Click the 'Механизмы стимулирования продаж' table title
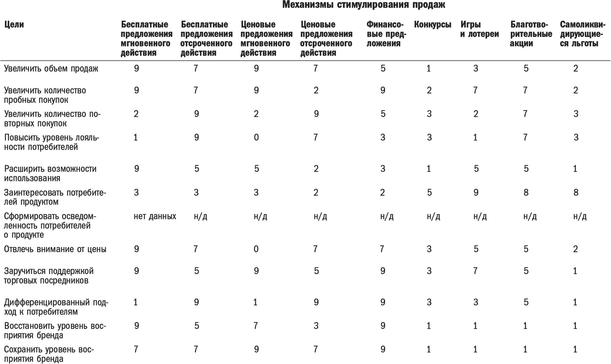611x364 pixels. [x=364, y=5]
